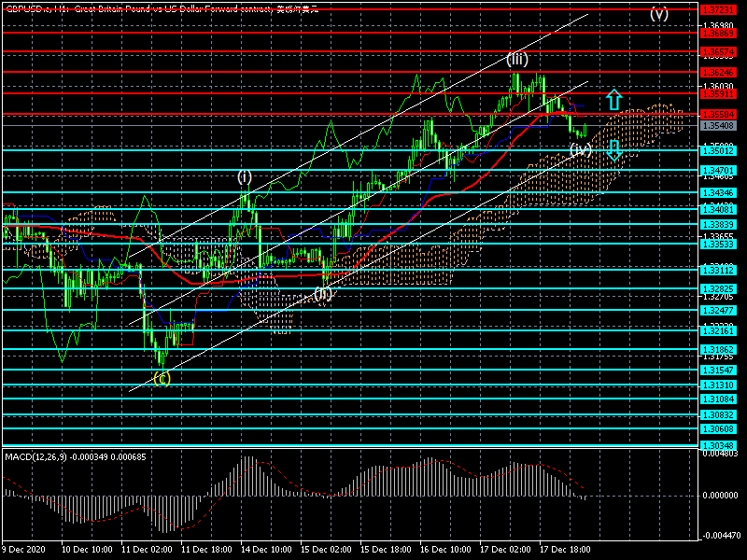The width and height of the screenshot is (747, 560).
Task: Click the gray current price 1.35408 tag
Action: [718, 124]
